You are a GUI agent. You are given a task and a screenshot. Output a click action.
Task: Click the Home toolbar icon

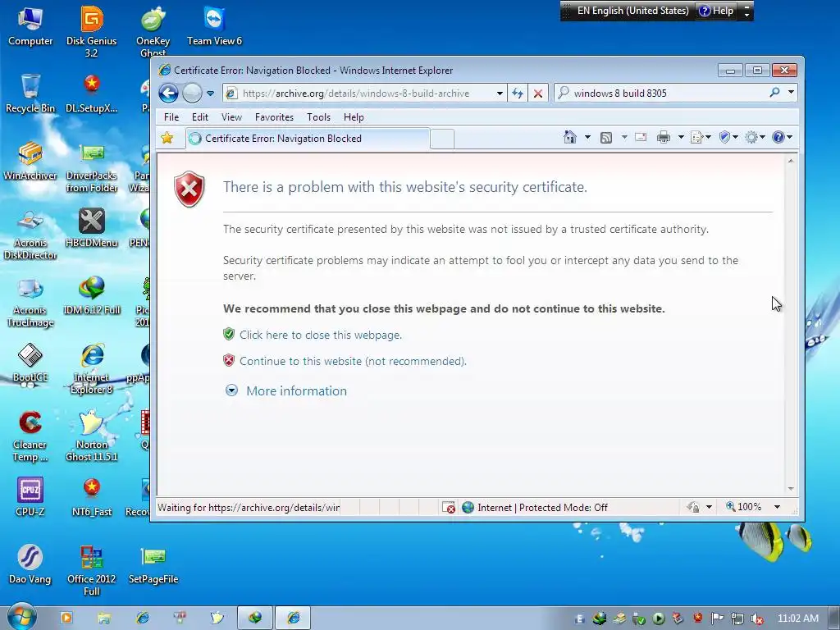click(570, 138)
